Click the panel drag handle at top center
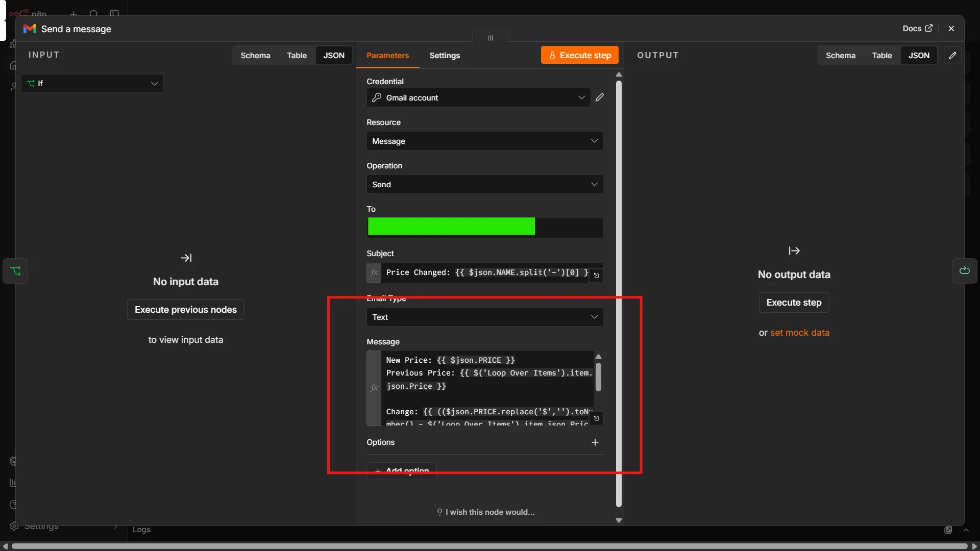The width and height of the screenshot is (980, 551). click(x=490, y=38)
